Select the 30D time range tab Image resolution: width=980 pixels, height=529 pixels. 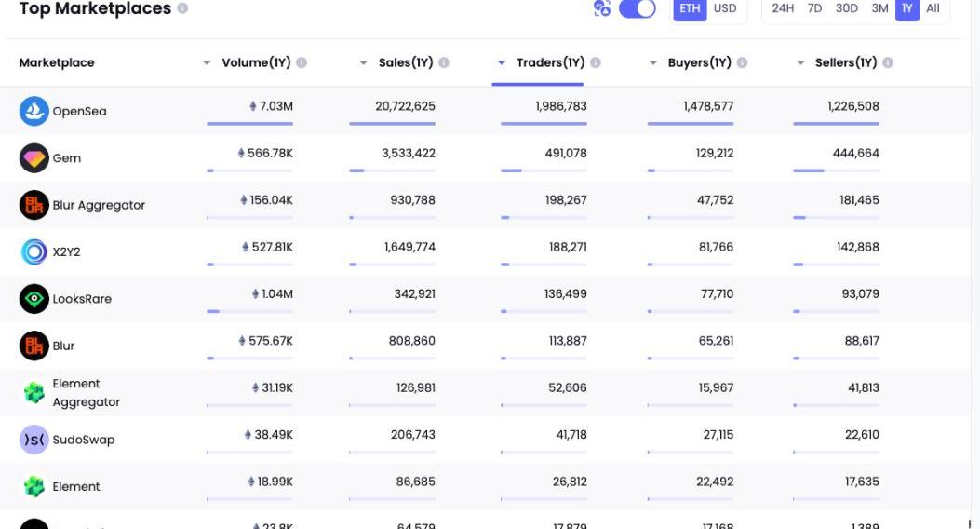click(847, 8)
